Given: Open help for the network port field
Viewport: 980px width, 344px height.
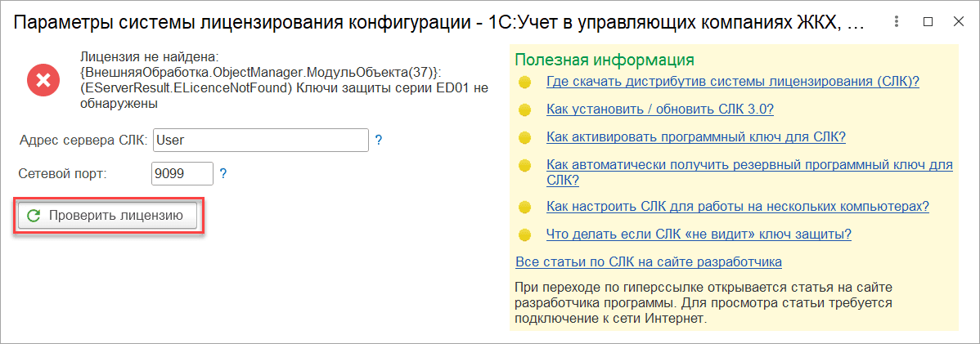Looking at the screenshot, I should click(x=223, y=173).
